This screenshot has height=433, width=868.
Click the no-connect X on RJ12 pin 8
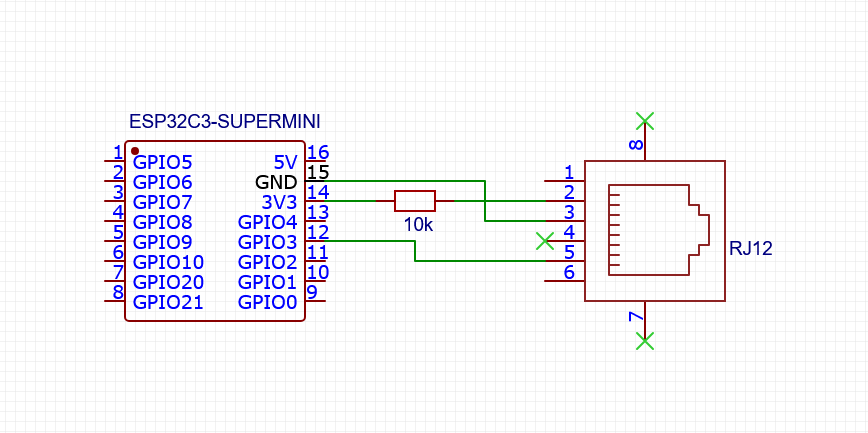(x=645, y=121)
